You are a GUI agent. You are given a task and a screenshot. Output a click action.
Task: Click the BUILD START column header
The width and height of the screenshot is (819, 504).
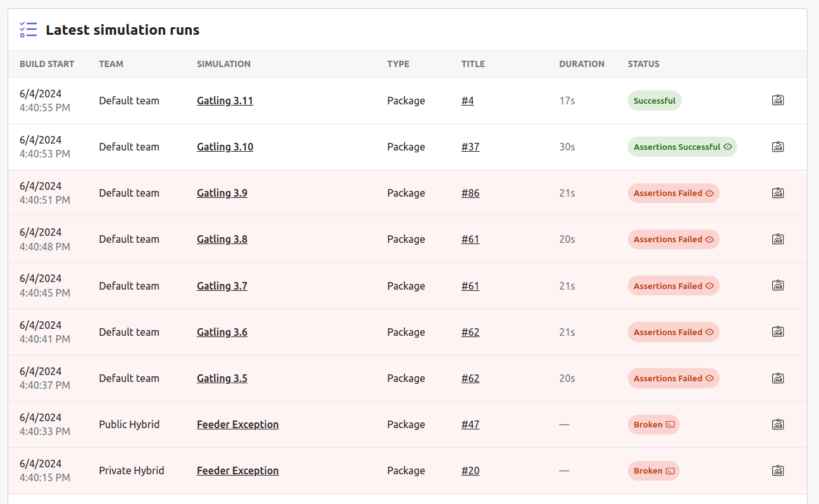[x=47, y=64]
